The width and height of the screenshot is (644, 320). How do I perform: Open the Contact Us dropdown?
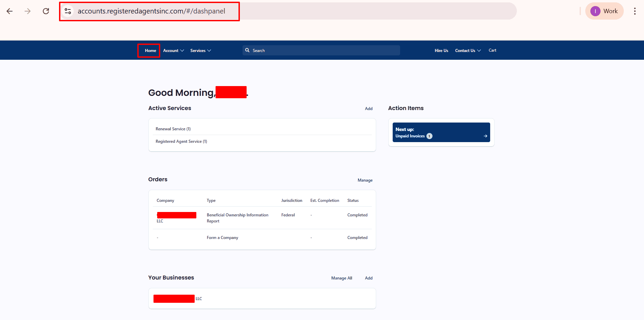(468, 50)
